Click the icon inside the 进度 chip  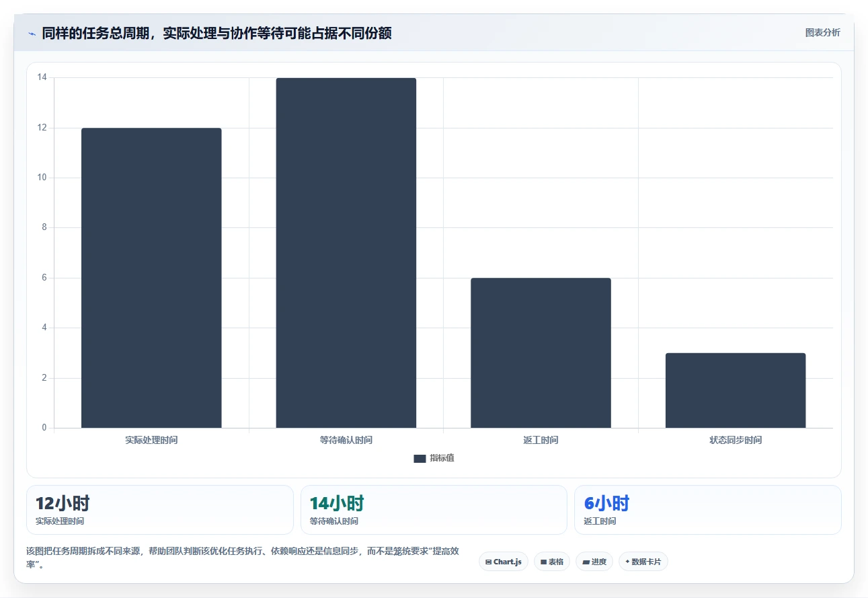(x=586, y=562)
